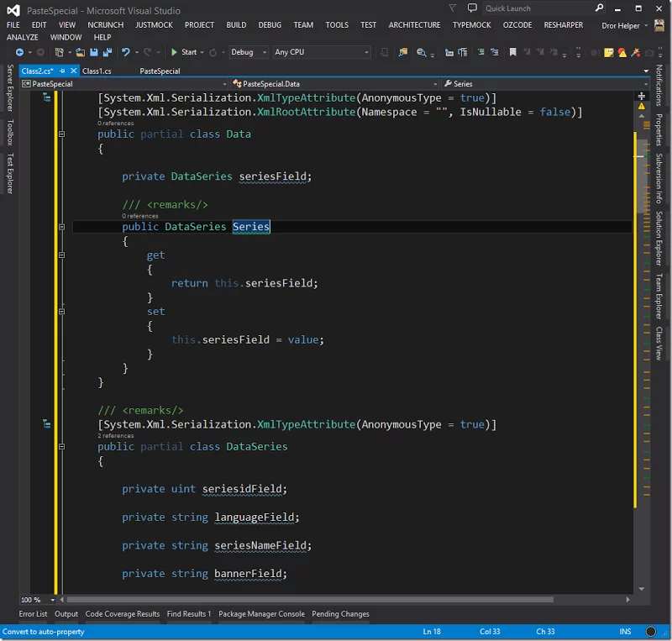Screen dimensions: 672x641
Task: Collapse the Series property outline region
Action: point(61,227)
